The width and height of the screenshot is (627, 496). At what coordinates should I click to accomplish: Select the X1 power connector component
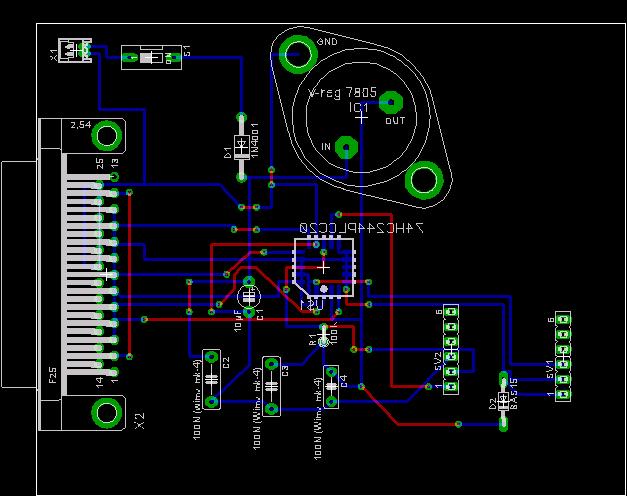pos(75,50)
